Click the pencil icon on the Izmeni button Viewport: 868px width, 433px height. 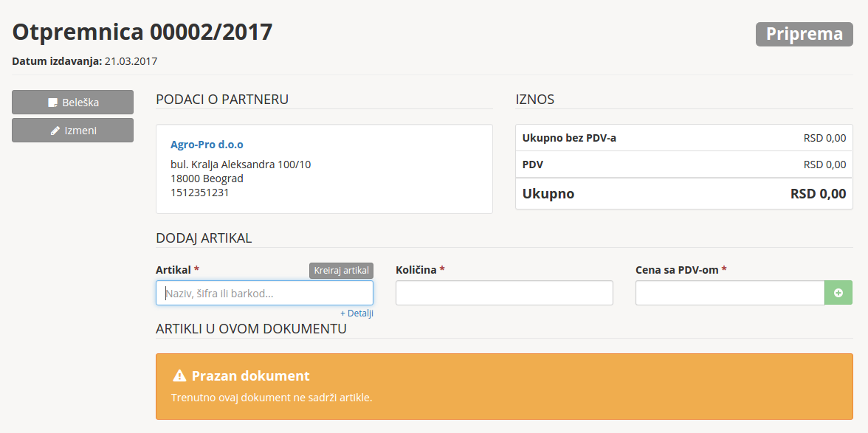click(x=55, y=131)
